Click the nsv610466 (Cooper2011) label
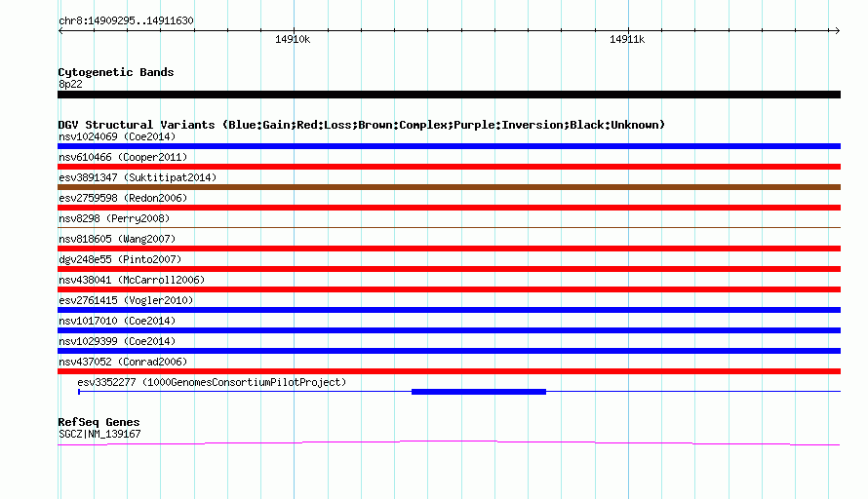868x499 pixels. tap(123, 157)
